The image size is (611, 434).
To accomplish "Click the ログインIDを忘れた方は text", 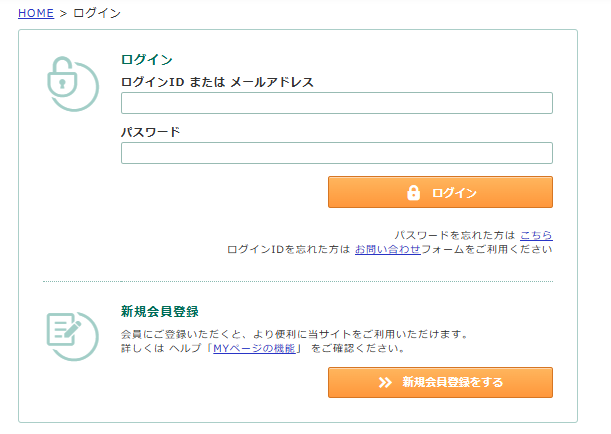I will coord(288,249).
